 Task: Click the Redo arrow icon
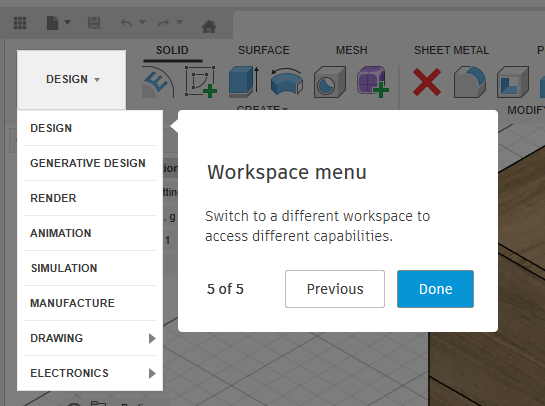163,23
